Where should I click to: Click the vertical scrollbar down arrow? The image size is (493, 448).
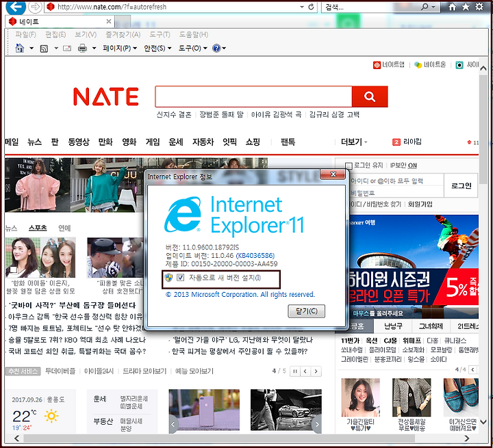click(483, 422)
